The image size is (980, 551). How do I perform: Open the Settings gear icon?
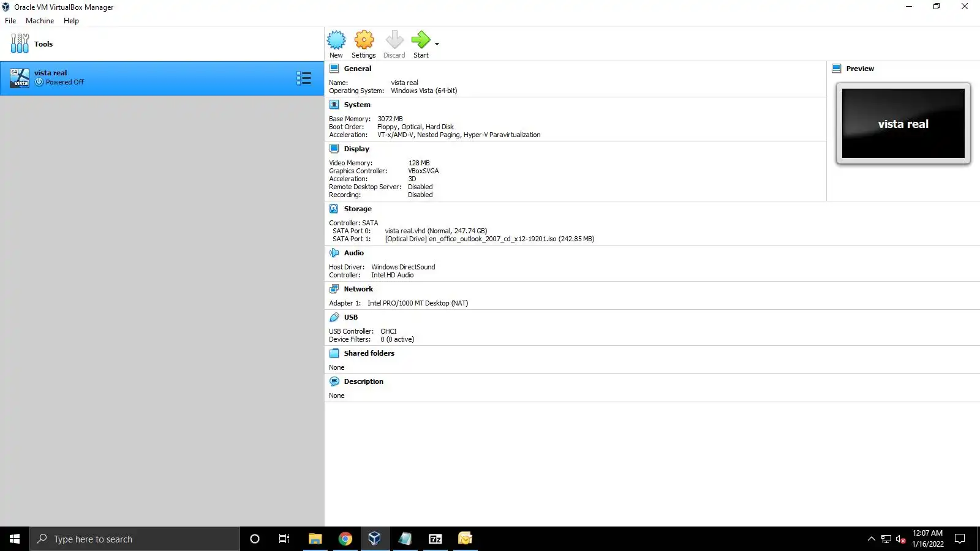(364, 40)
